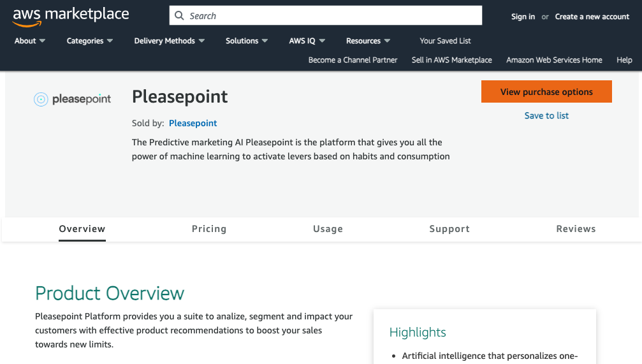Viewport: 642px width, 364px height.
Task: Open the Solutions dropdown menu
Action: (x=247, y=41)
